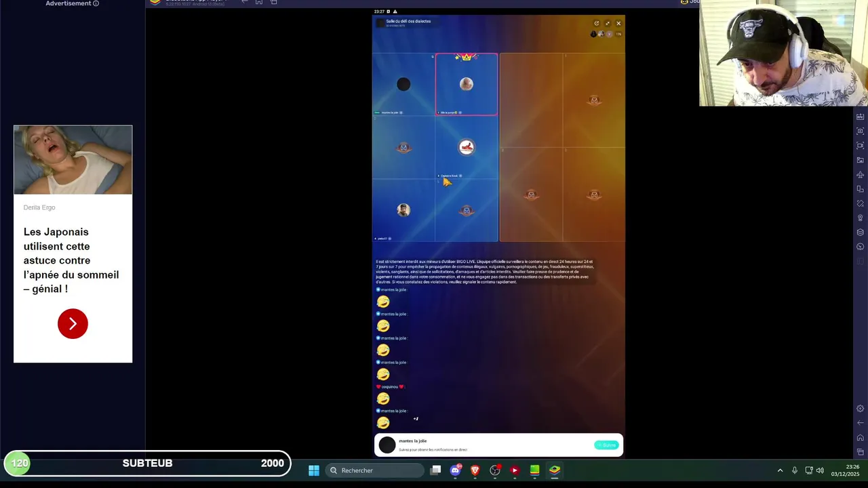The height and width of the screenshot is (488, 868).
Task: Join the top-right empty orange team seat
Action: [594, 100]
